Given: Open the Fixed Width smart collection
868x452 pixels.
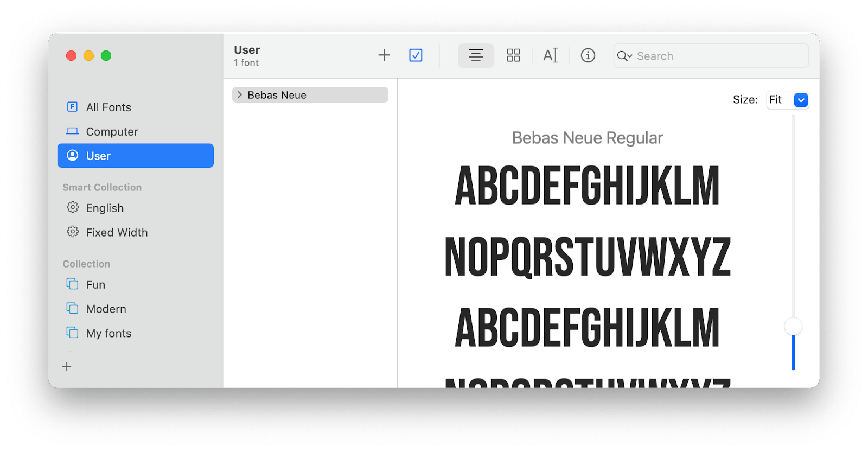Looking at the screenshot, I should click(136, 232).
